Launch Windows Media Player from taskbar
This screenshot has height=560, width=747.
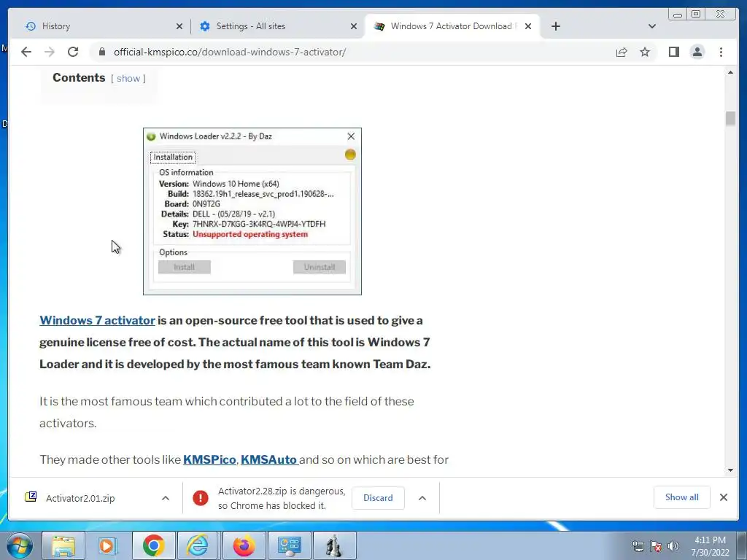108,545
